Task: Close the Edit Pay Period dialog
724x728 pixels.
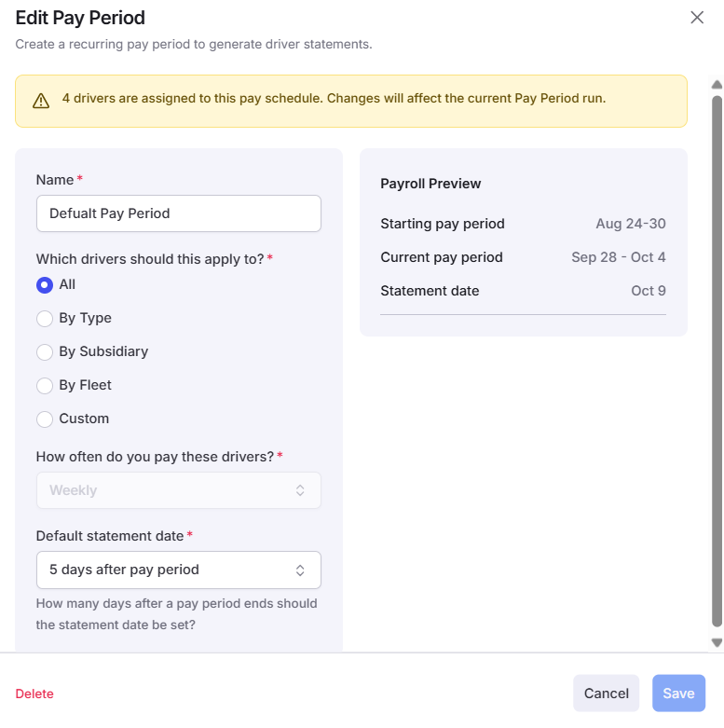Action: (697, 18)
